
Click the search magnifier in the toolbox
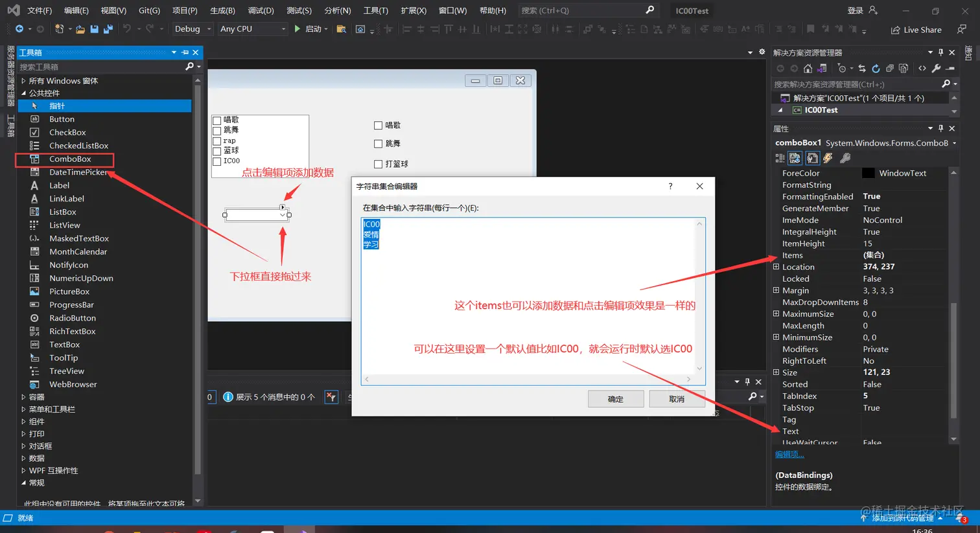tap(189, 66)
